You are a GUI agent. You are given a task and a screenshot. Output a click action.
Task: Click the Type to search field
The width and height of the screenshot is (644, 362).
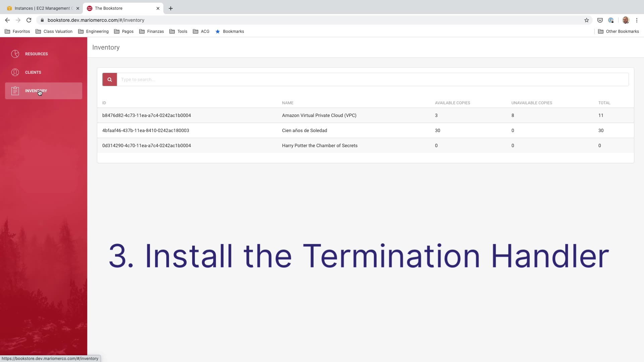372,79
